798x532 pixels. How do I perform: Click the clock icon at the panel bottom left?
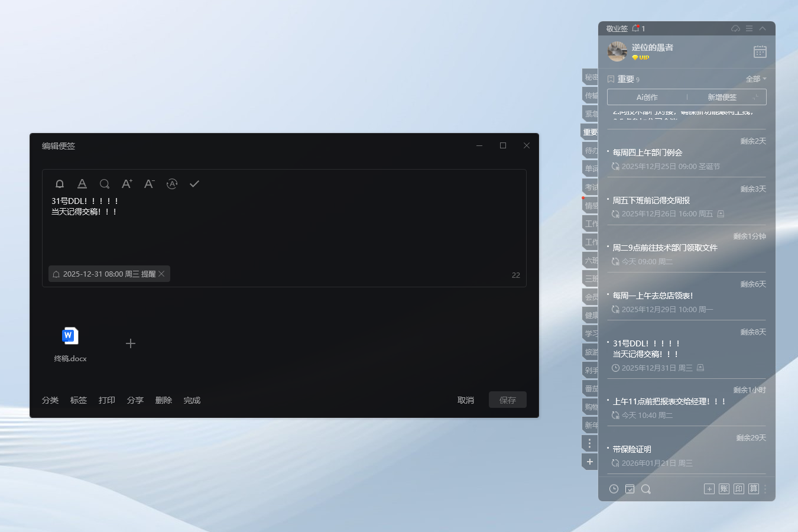pyautogui.click(x=614, y=489)
